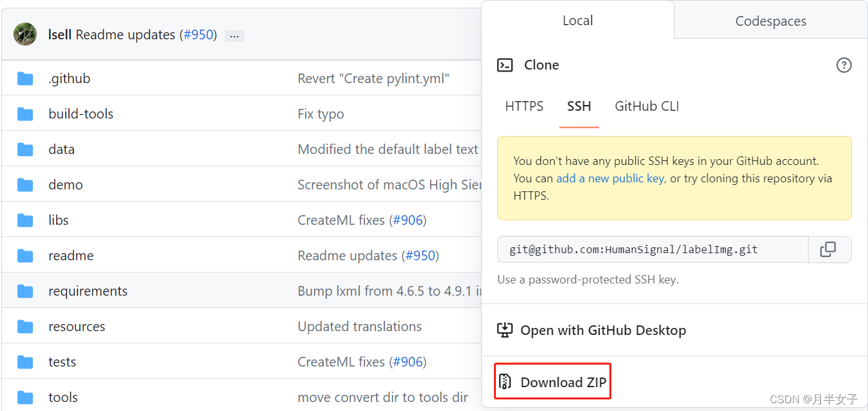868x411 pixels.
Task: Open the readme folder
Action: 71,256
